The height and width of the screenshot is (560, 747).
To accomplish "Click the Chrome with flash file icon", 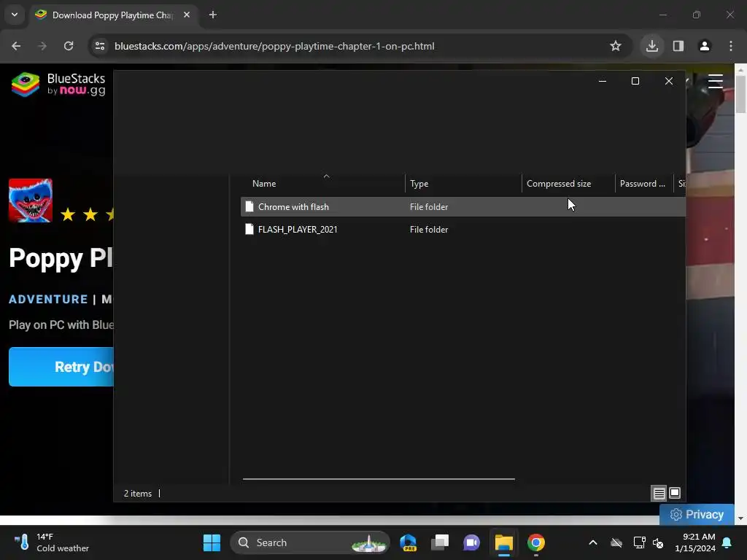I will tap(249, 206).
